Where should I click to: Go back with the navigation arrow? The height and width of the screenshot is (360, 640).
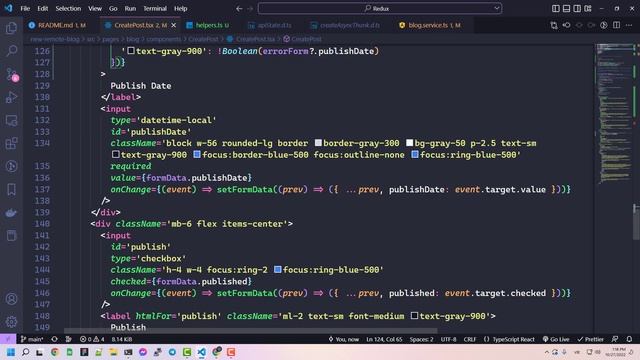239,9
